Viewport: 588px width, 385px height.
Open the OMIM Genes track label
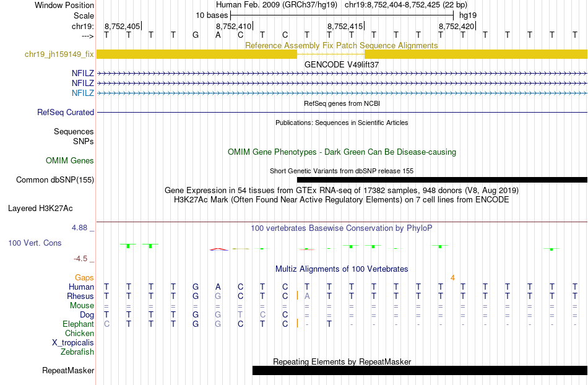[x=70, y=160]
